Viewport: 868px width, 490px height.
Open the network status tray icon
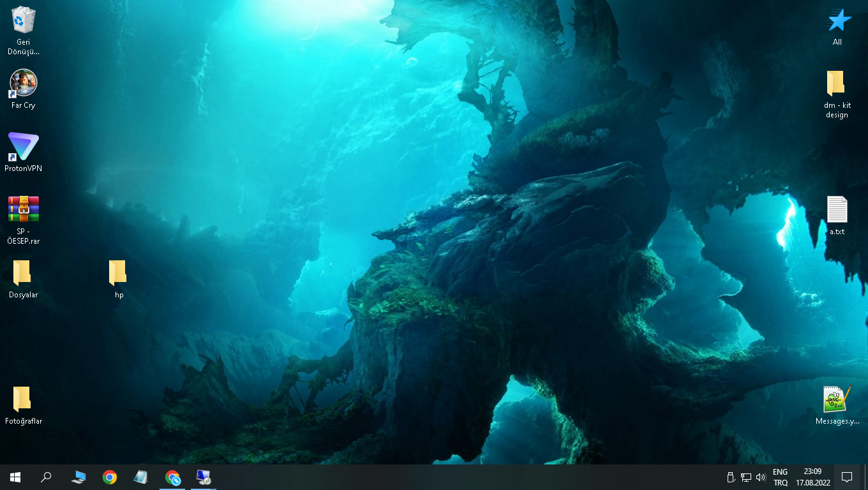[745, 477]
